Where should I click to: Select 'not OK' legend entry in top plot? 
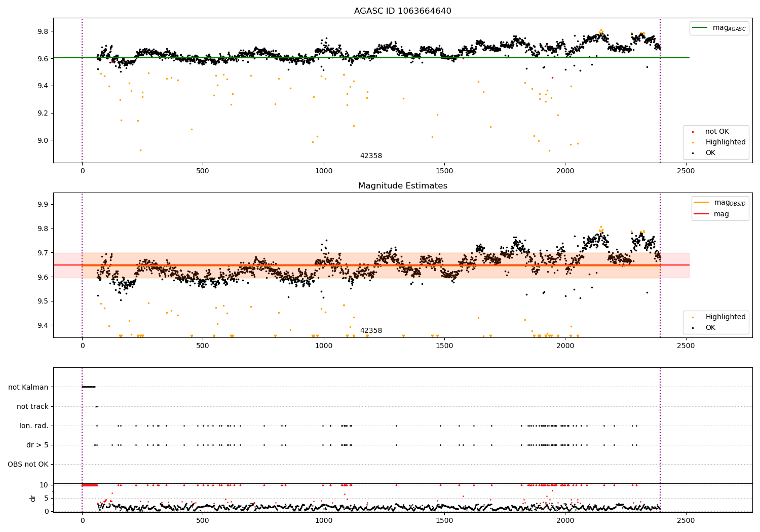tap(717, 132)
